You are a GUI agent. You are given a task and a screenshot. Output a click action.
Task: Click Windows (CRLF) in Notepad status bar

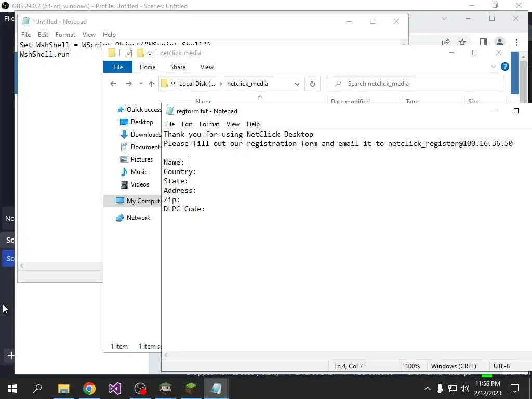(454, 366)
